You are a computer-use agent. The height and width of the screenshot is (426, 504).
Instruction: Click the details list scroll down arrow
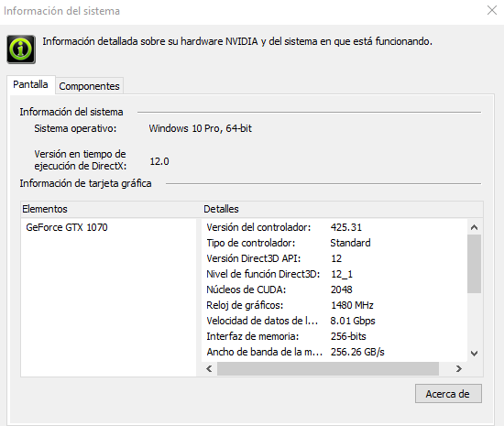coord(474,354)
